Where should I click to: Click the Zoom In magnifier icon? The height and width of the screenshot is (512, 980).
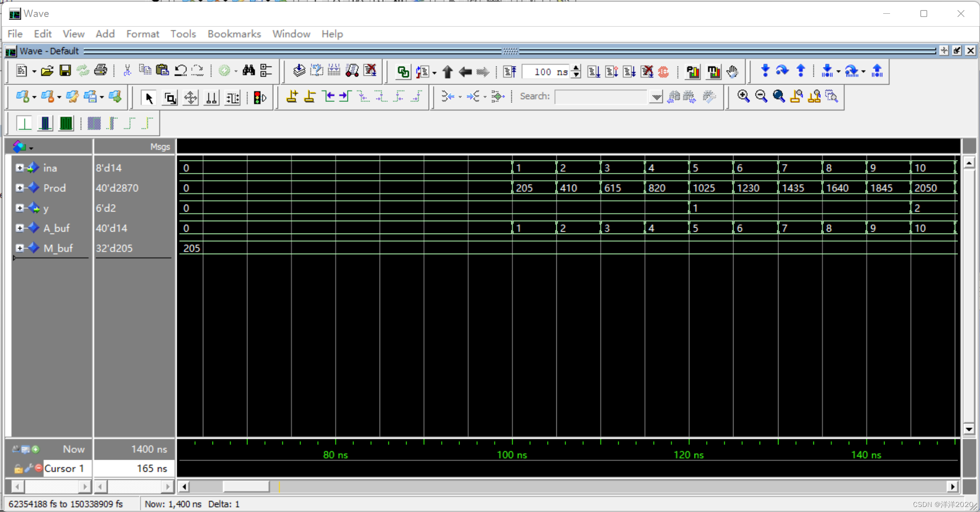point(743,96)
